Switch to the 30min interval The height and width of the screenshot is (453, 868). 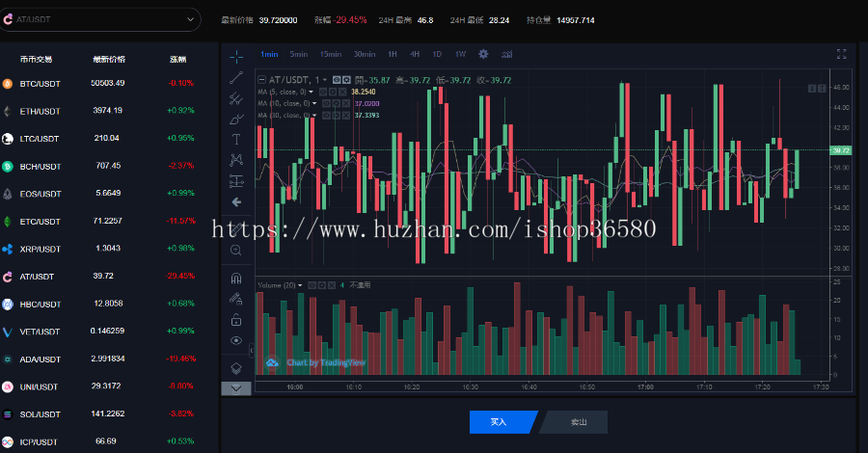(365, 54)
